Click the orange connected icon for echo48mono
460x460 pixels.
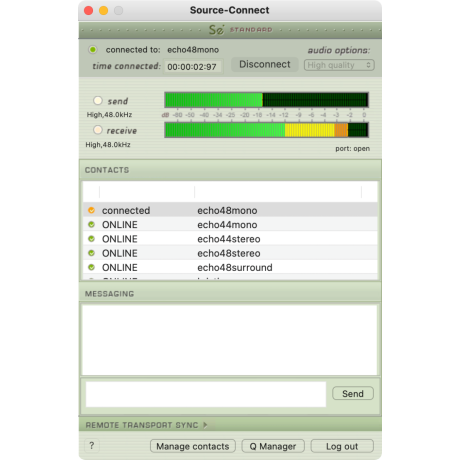coord(91,210)
